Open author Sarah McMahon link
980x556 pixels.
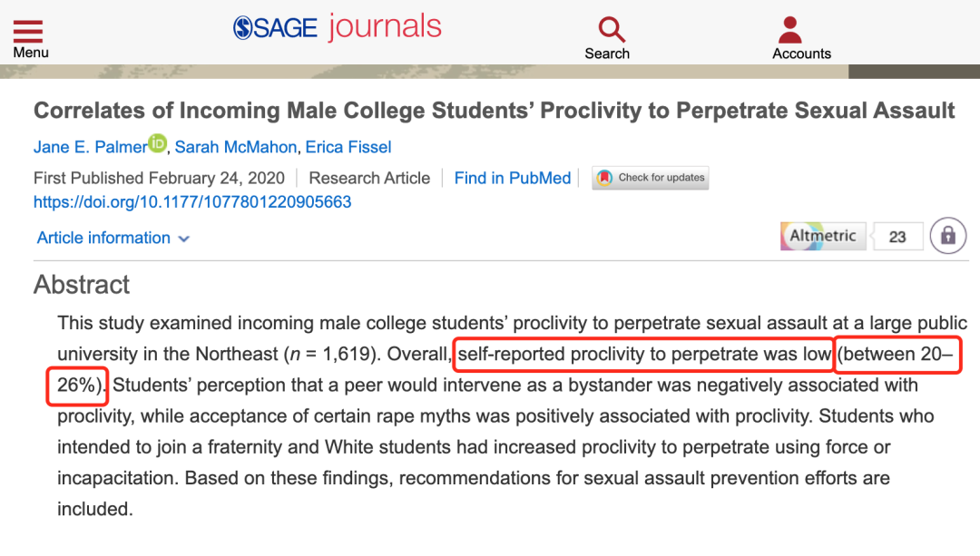[236, 148]
